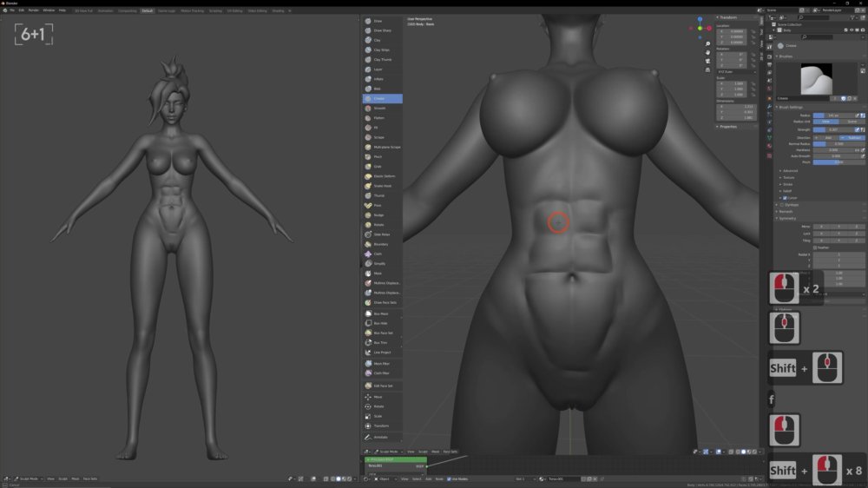868x488 pixels.
Task: Open the Face Sets menu in right viewport
Action: point(450,452)
